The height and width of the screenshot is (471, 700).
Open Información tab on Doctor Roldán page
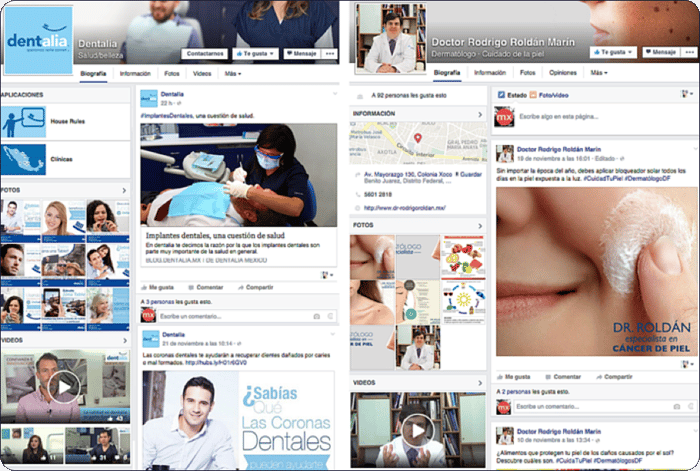pyautogui.click(x=490, y=73)
